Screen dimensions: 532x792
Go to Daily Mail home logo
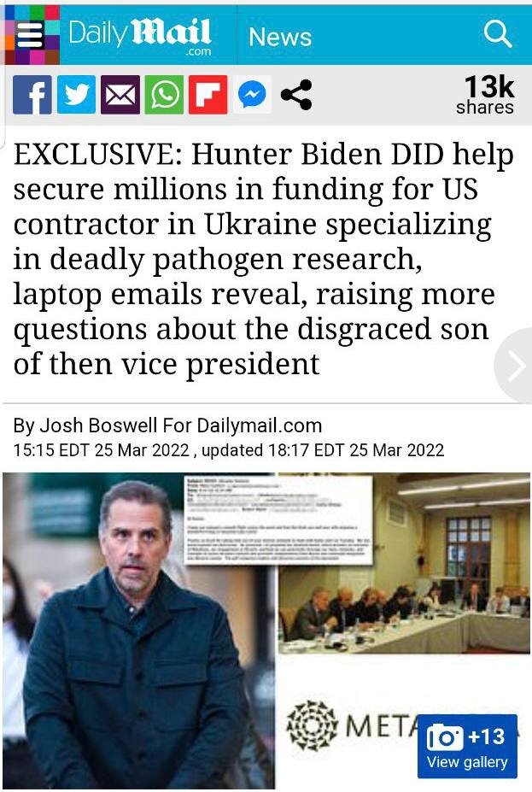[140, 37]
